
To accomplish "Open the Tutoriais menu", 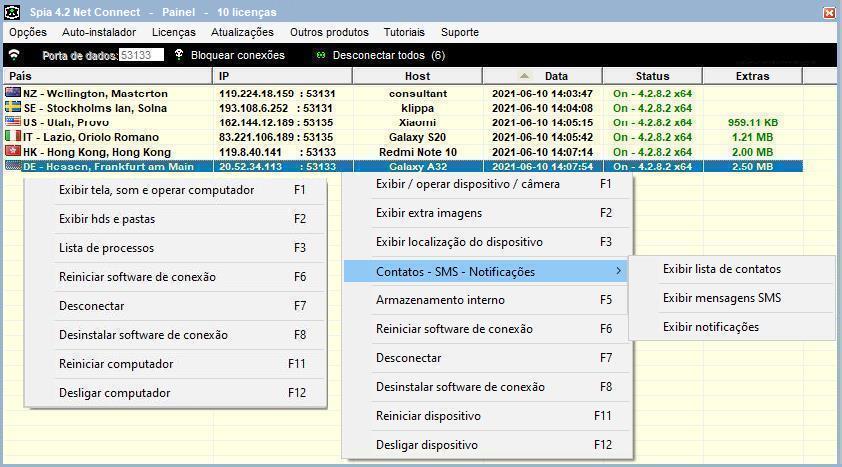I will tap(404, 32).
